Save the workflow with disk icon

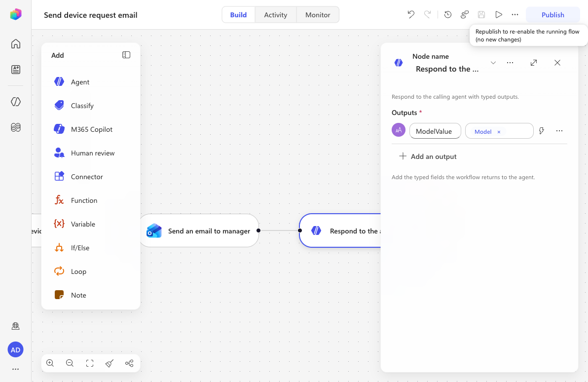tap(481, 15)
